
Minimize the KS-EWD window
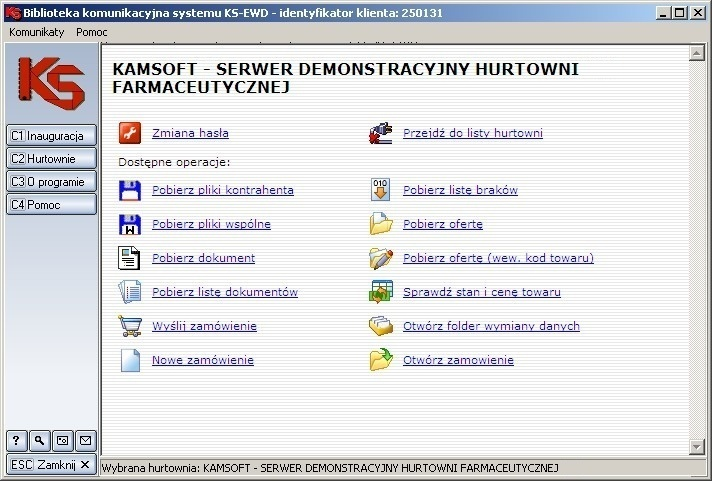point(663,13)
